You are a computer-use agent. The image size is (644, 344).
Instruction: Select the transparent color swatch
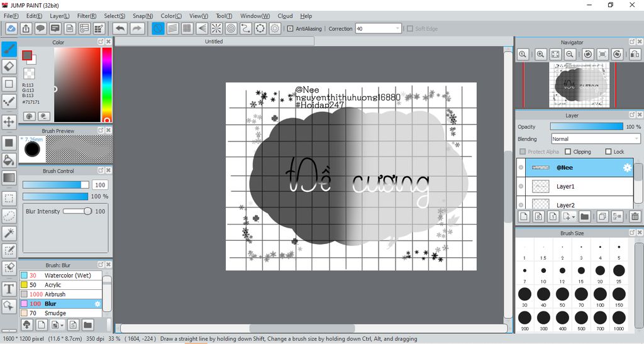(29, 74)
